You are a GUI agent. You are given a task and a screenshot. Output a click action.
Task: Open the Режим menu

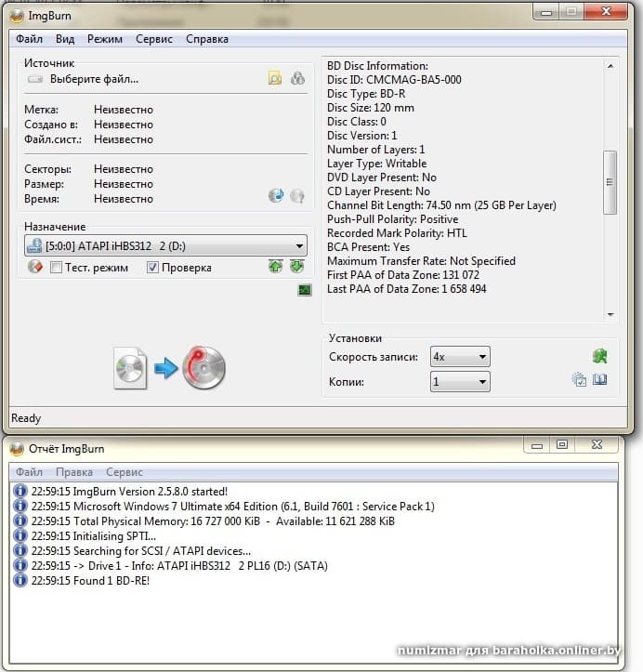click(105, 39)
